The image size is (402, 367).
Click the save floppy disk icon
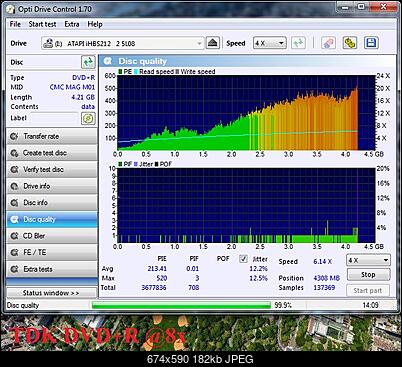[x=371, y=43]
